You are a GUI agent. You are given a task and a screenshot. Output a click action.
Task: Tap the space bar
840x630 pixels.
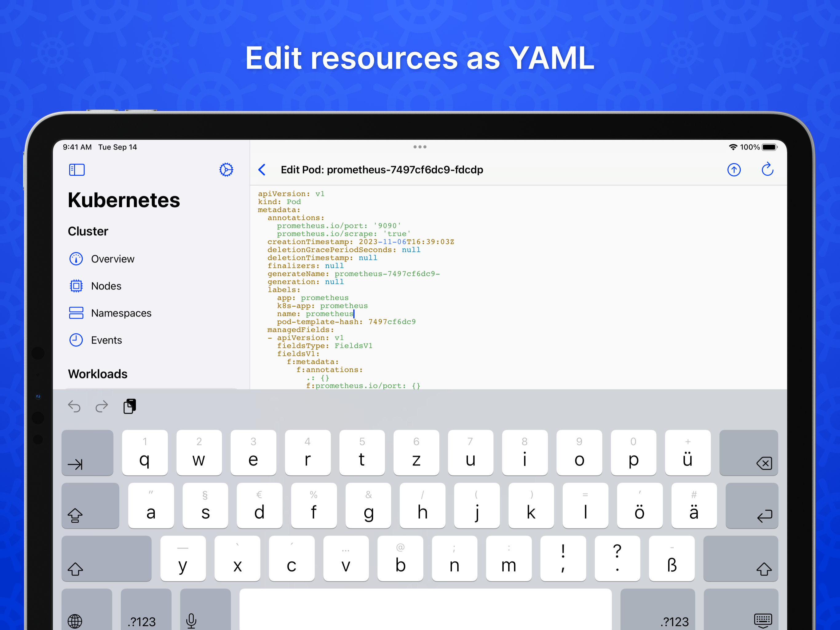tap(425, 609)
